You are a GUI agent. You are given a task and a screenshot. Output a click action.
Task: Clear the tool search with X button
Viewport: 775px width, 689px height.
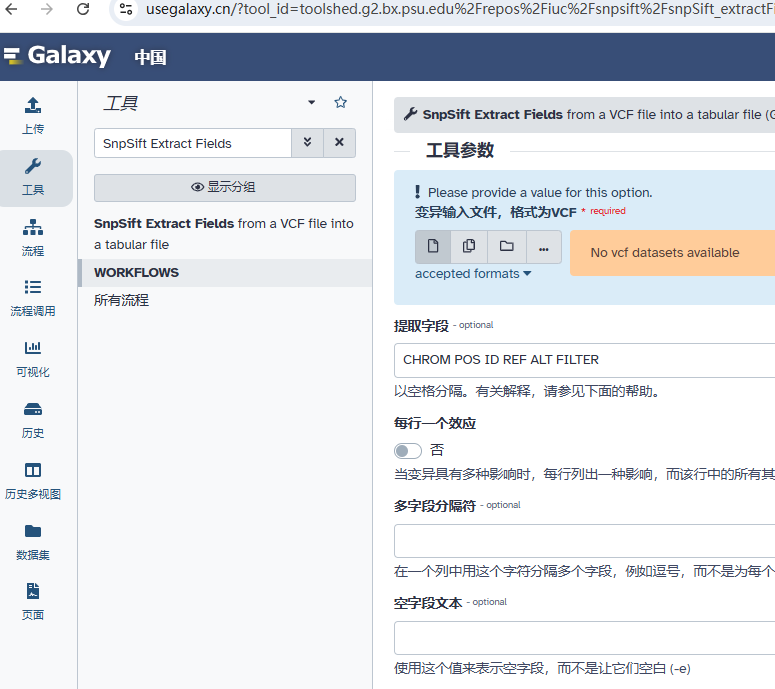(x=339, y=143)
